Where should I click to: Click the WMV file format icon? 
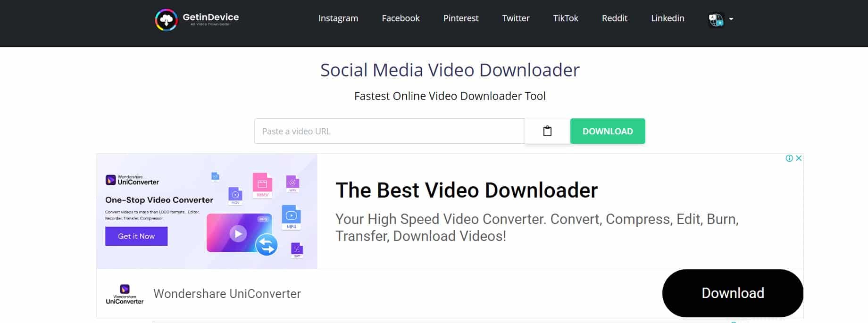(262, 185)
